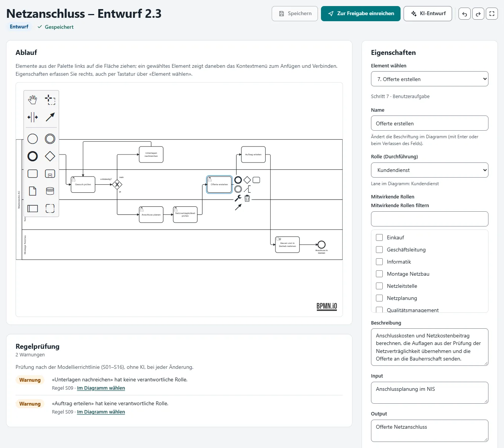Toggle fullscreen view button

(492, 14)
